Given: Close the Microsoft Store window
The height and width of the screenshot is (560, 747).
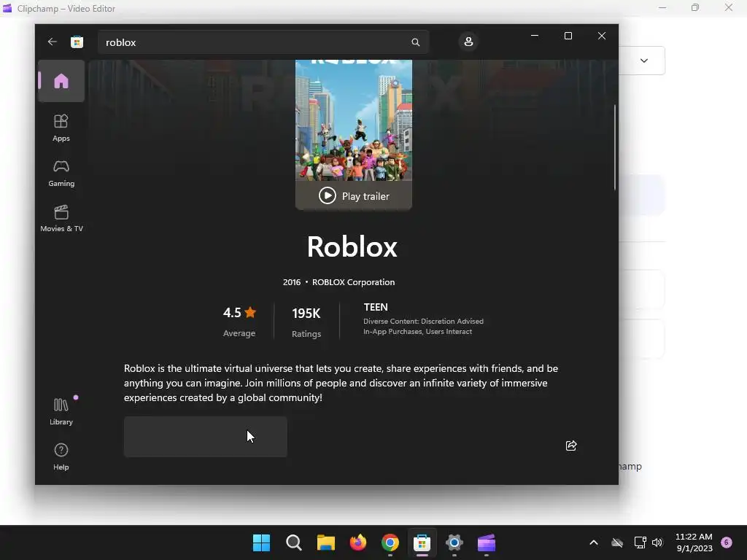Looking at the screenshot, I should coord(602,36).
